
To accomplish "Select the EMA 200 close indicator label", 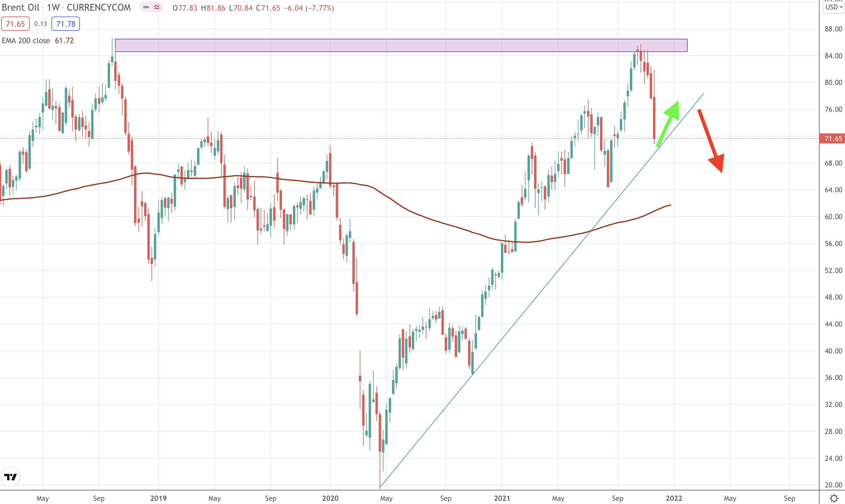I will [26, 41].
